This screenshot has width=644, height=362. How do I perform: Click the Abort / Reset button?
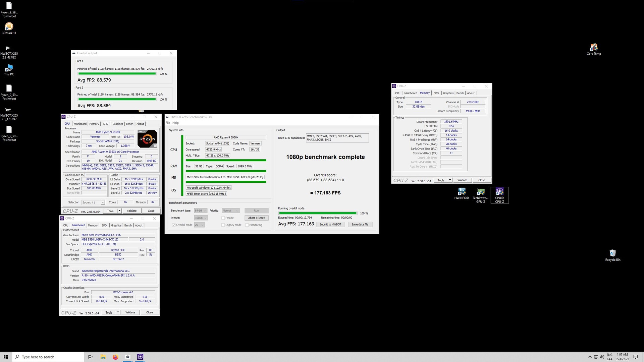pos(256,218)
